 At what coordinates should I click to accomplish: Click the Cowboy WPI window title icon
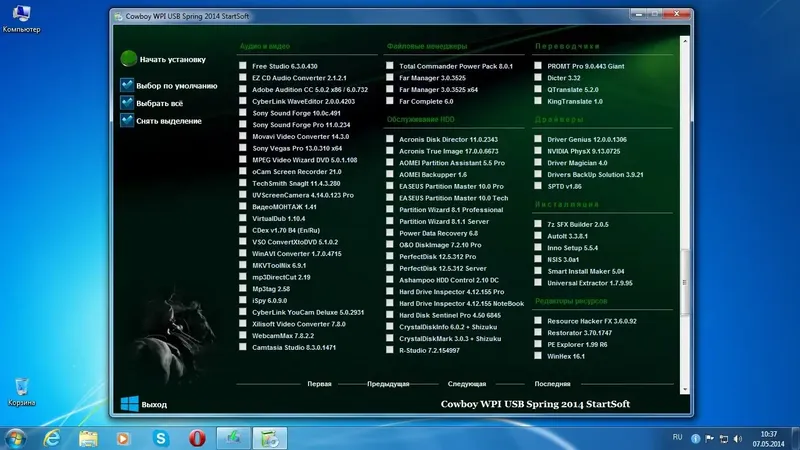[118, 16]
